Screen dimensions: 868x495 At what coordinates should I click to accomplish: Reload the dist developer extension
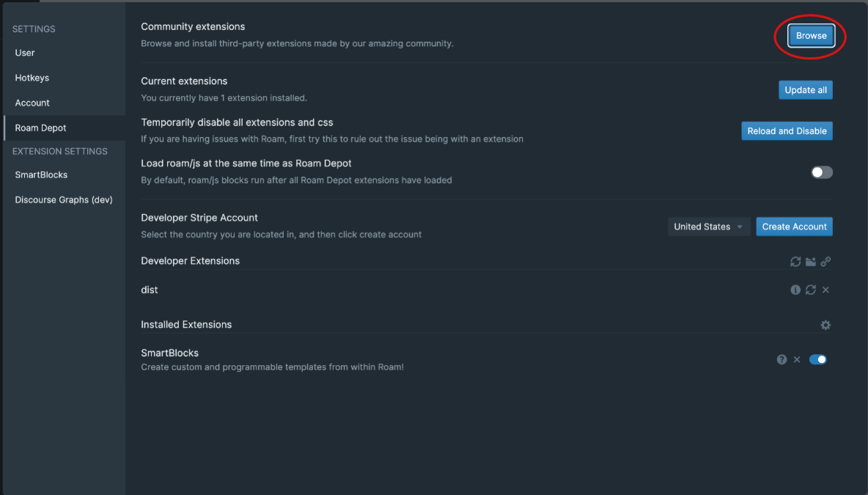pos(811,290)
